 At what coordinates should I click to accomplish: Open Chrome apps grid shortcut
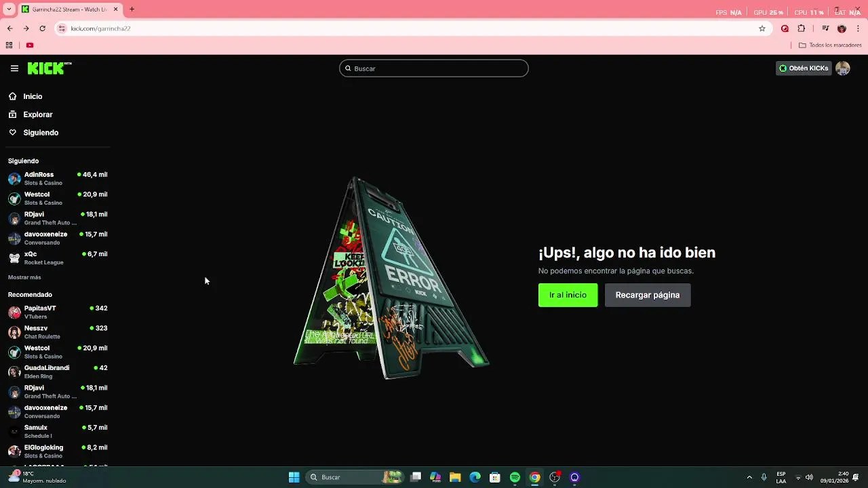[9, 45]
